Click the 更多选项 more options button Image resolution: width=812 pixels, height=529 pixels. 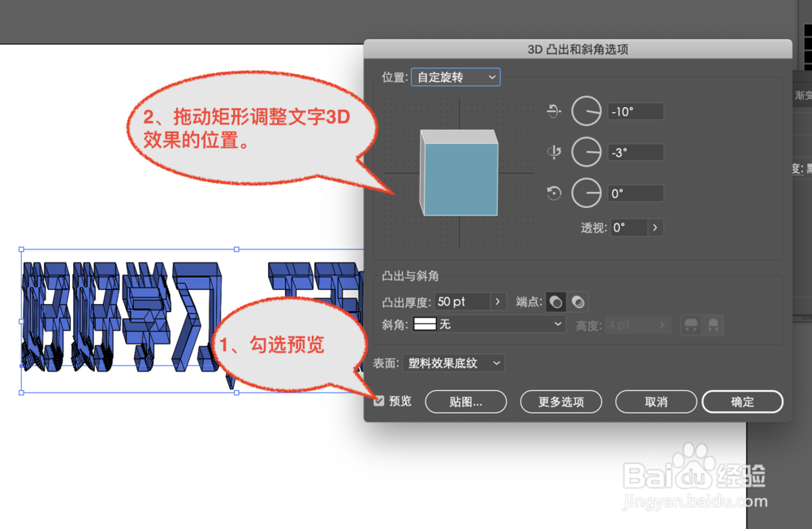tap(560, 401)
